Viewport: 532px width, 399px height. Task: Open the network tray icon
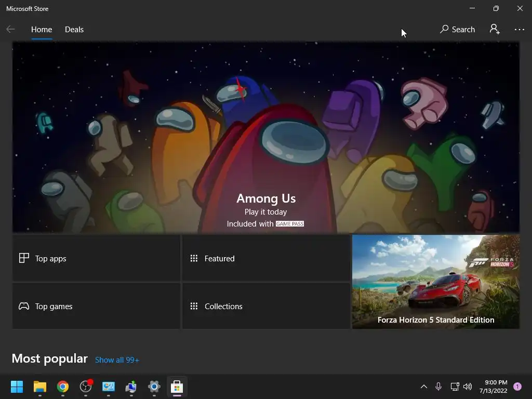[455, 387]
